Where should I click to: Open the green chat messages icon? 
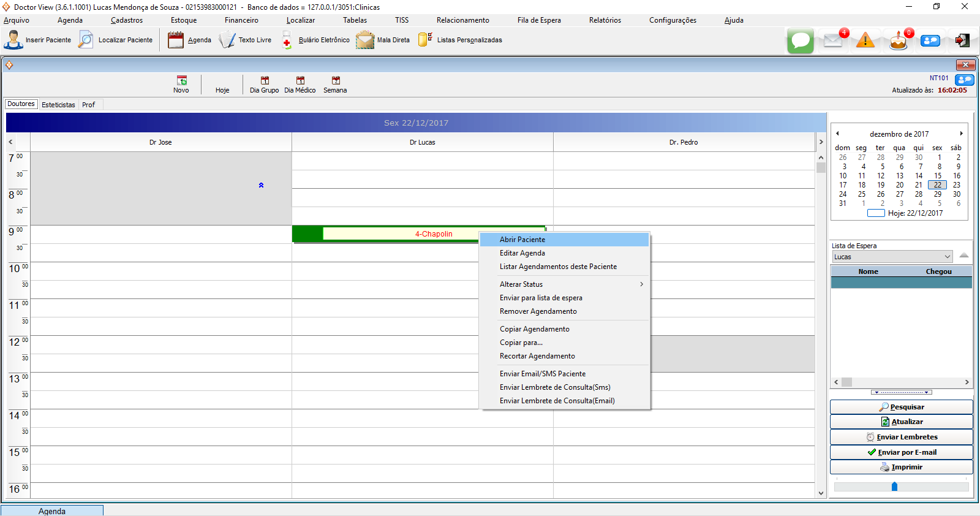[800, 41]
